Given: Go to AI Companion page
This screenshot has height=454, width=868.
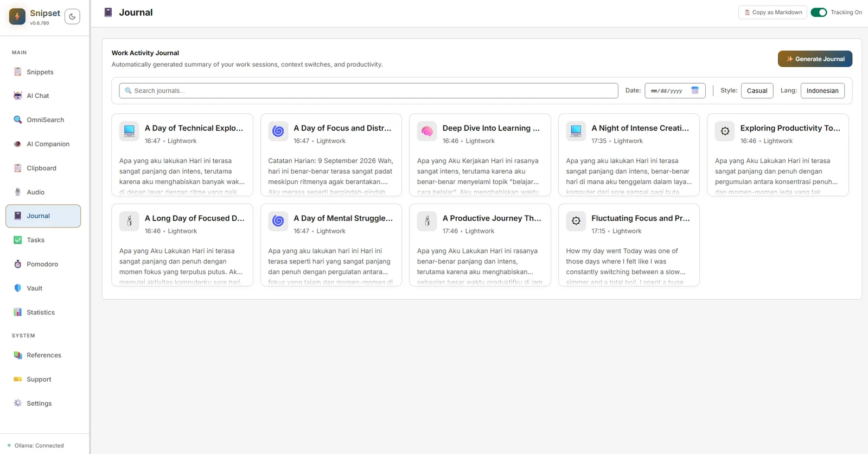Looking at the screenshot, I should (x=43, y=144).
